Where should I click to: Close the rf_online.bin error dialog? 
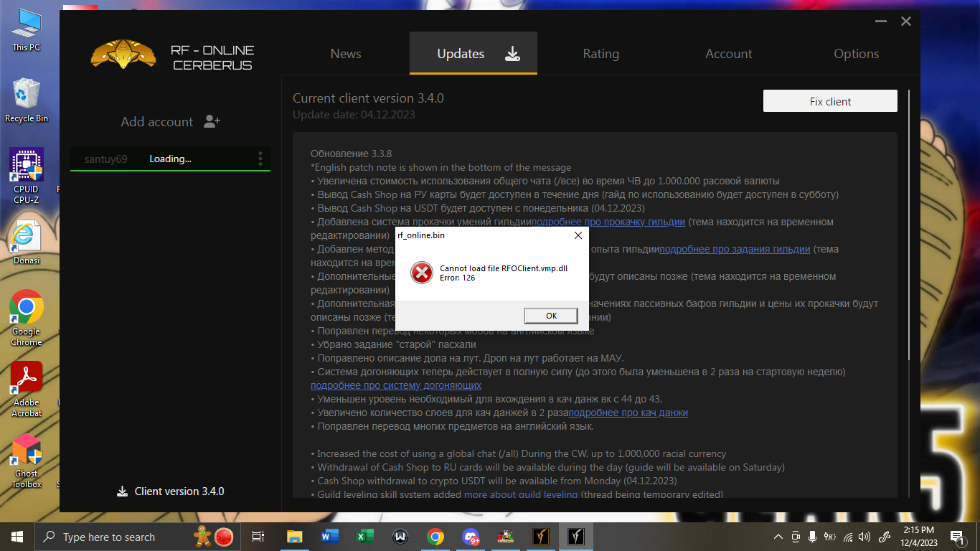pos(578,235)
